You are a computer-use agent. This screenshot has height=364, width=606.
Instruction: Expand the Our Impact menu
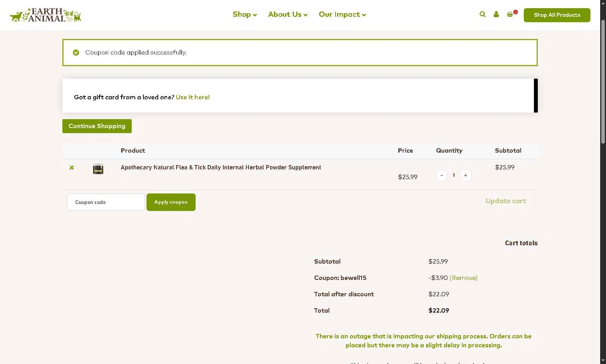[343, 14]
